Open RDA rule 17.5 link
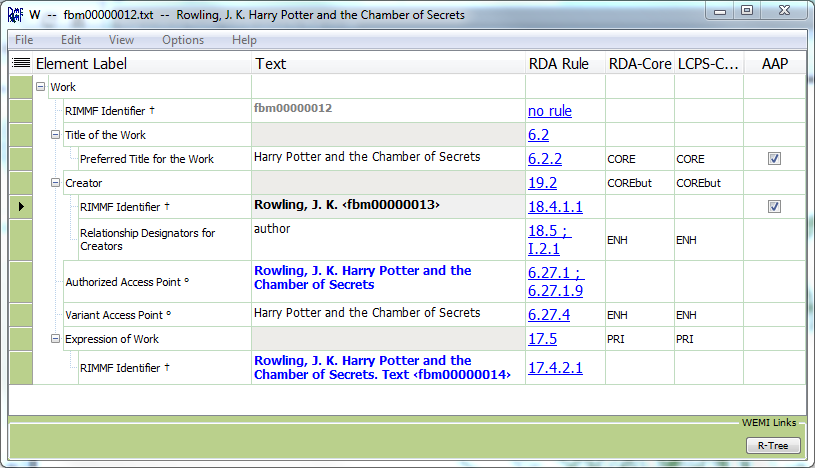The height and width of the screenshot is (468, 815). (x=543, y=339)
